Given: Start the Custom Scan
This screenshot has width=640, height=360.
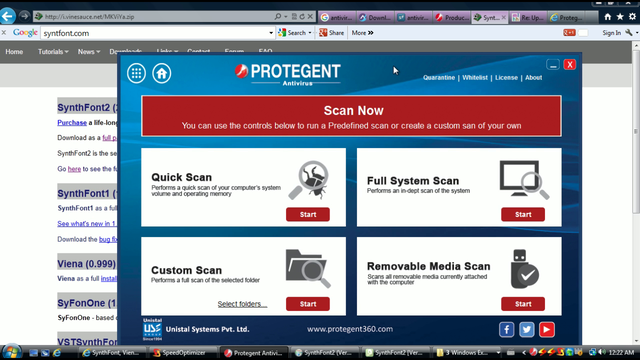Looking at the screenshot, I should 308,304.
